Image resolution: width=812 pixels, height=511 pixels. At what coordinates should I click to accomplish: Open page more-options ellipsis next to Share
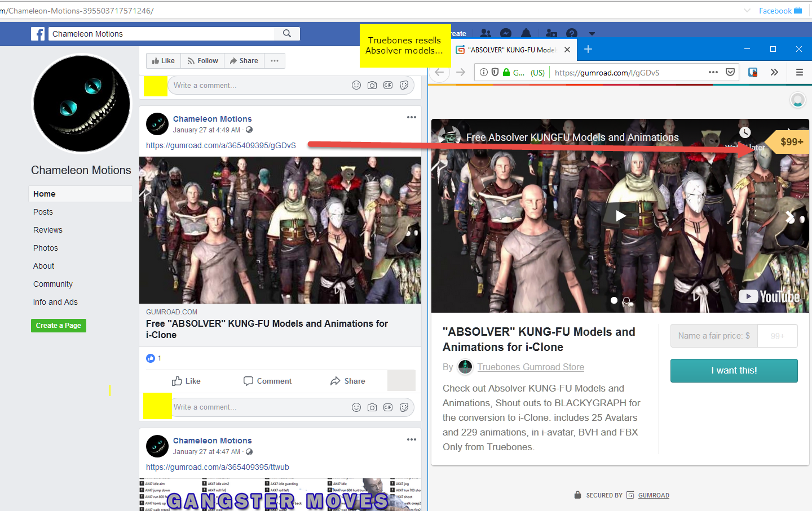pos(275,61)
